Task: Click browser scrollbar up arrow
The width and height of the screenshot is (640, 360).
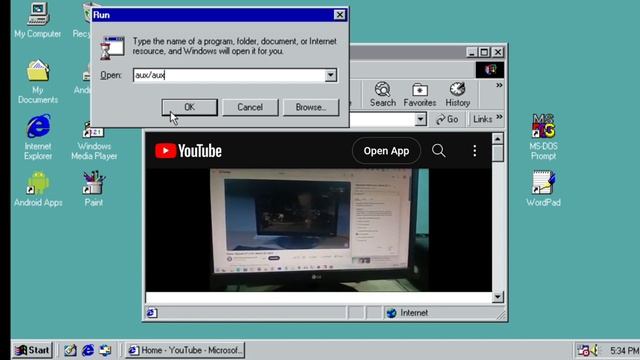Action: pos(498,139)
